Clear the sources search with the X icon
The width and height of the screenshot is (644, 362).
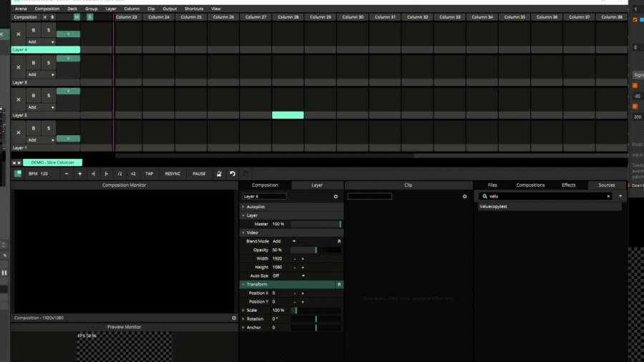(609, 196)
